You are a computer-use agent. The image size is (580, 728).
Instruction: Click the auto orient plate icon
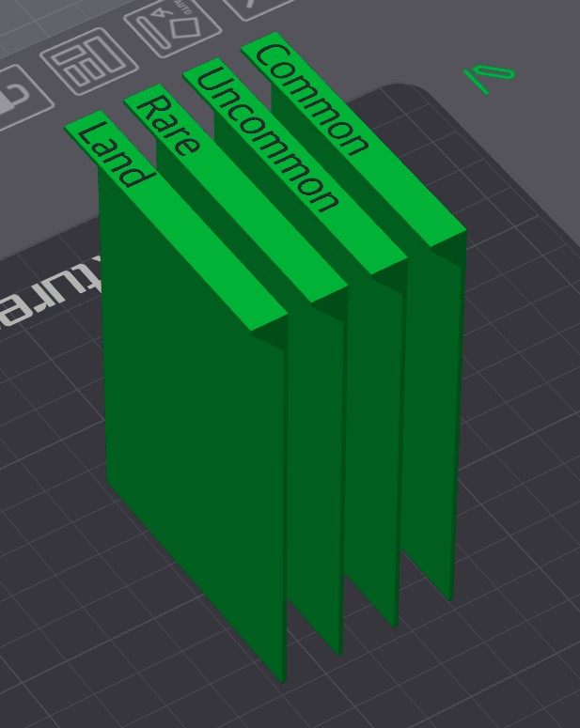172,27
